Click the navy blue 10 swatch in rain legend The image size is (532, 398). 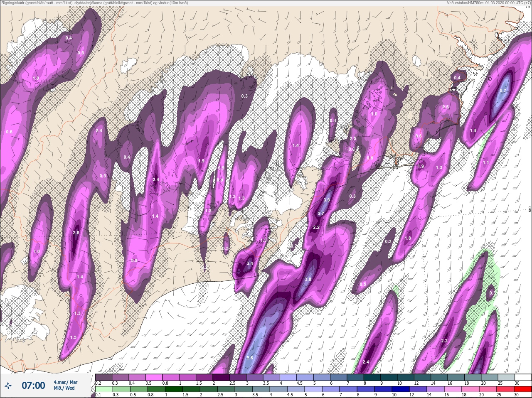[x=401, y=389]
